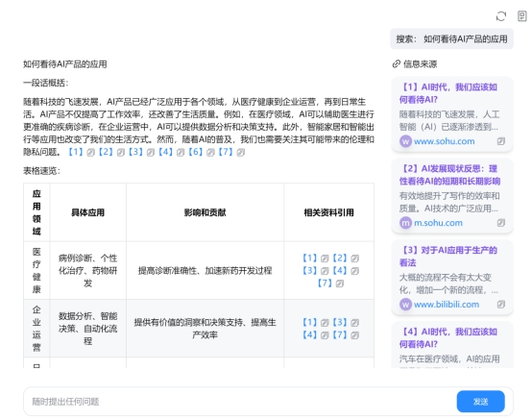Image resolution: width=532 pixels, height=419 pixels.
Task: Open www.sohu.com source link
Action: coord(444,141)
